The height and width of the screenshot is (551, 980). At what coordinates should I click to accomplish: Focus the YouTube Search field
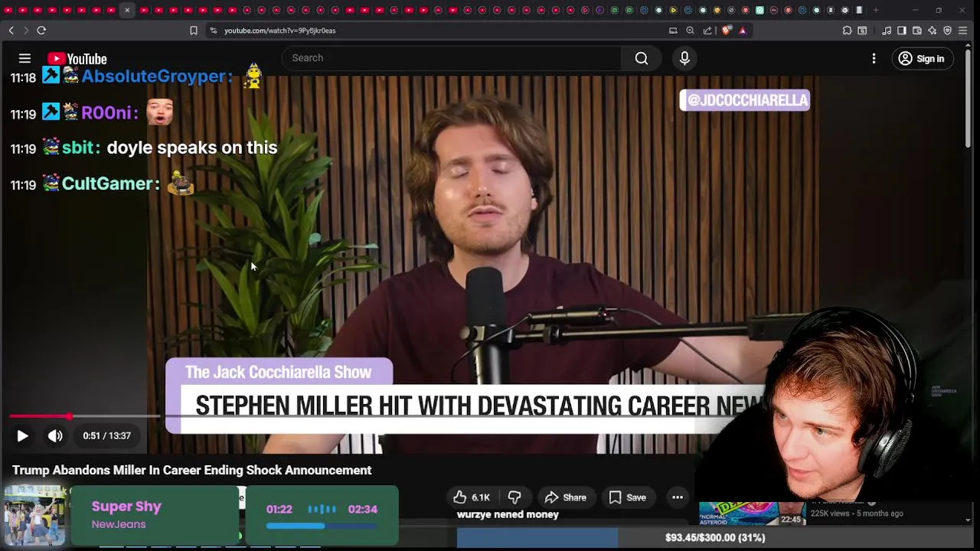[x=452, y=58]
